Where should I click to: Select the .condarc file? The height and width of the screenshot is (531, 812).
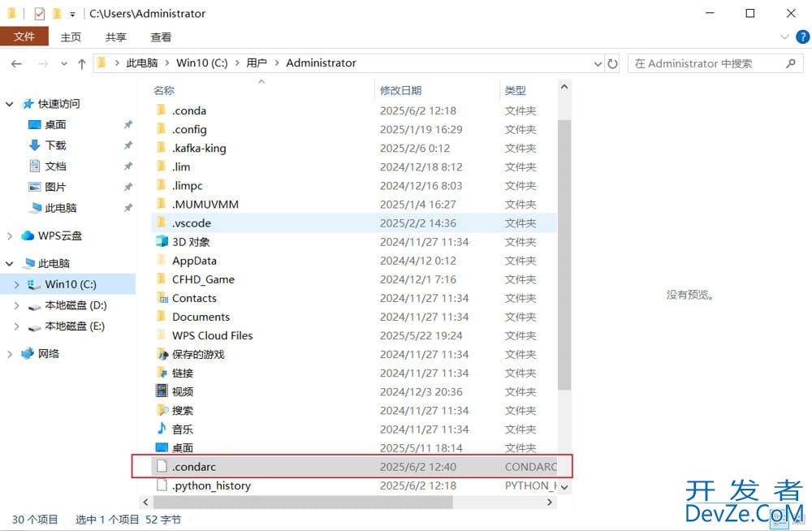(x=194, y=467)
